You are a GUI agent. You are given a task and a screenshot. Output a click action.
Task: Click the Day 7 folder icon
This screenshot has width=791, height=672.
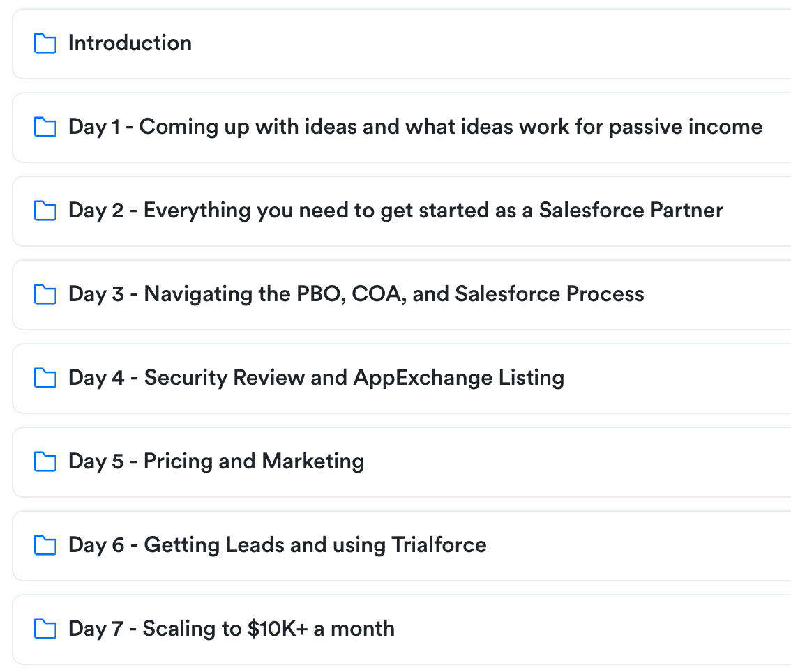click(45, 629)
